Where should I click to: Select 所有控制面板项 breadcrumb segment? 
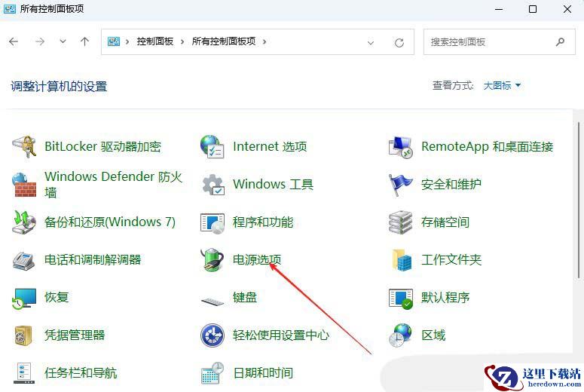pyautogui.click(x=224, y=41)
